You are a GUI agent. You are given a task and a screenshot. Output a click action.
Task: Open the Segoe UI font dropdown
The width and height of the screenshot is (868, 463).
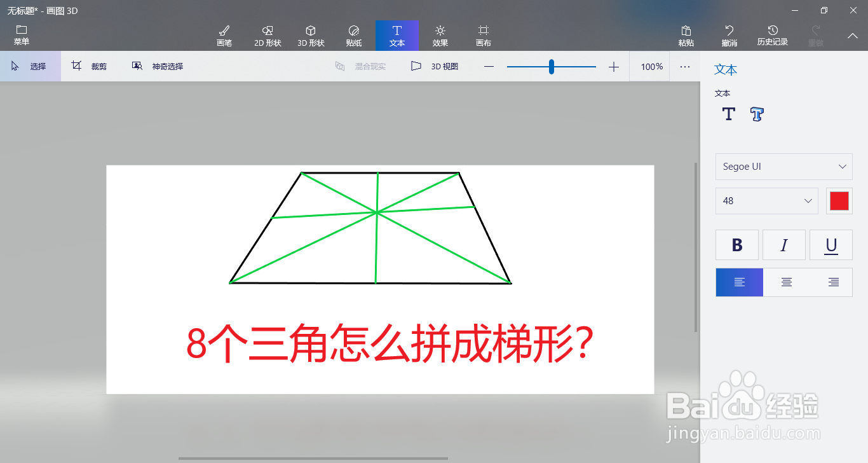point(783,166)
